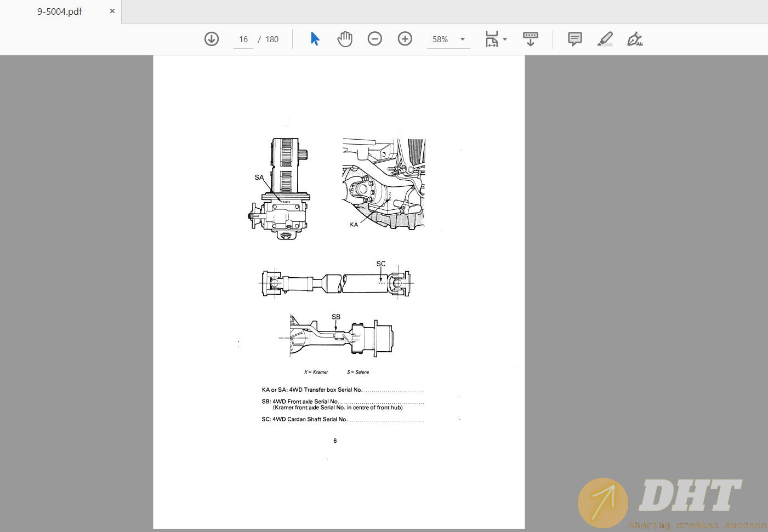Image resolution: width=768 pixels, height=532 pixels.
Task: Select the page number field showing 16
Action: tap(243, 39)
